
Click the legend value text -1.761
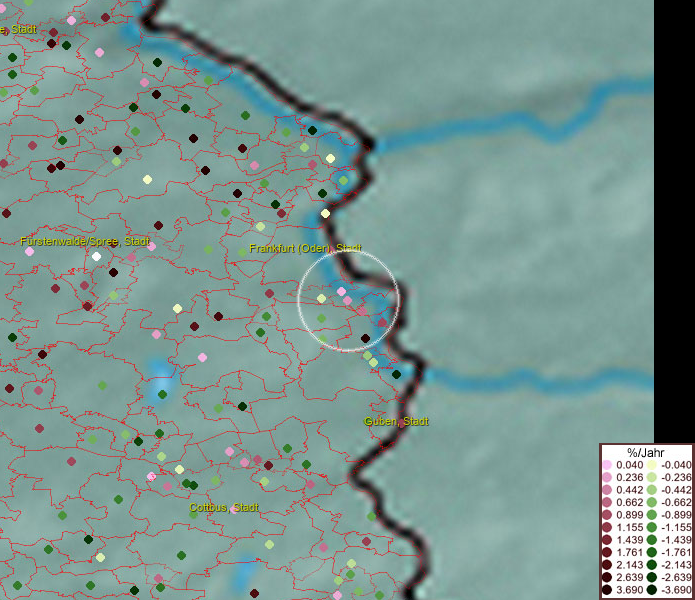click(676, 553)
